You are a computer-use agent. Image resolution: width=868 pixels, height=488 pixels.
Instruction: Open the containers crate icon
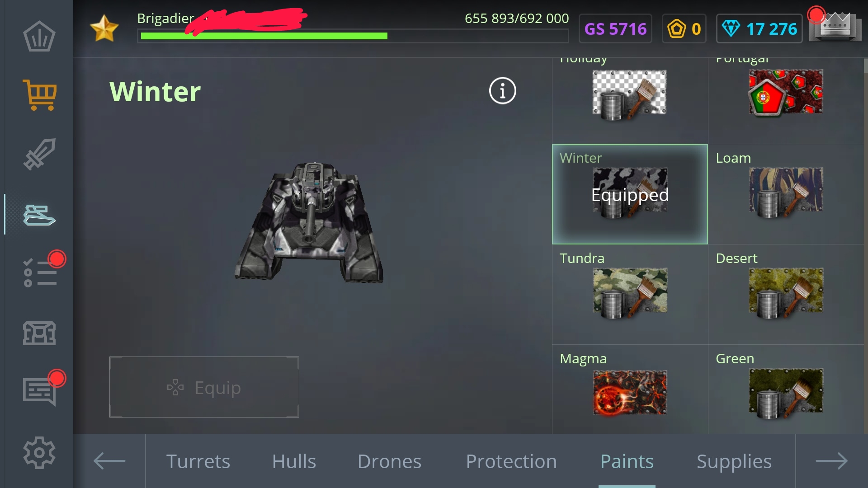(39, 333)
